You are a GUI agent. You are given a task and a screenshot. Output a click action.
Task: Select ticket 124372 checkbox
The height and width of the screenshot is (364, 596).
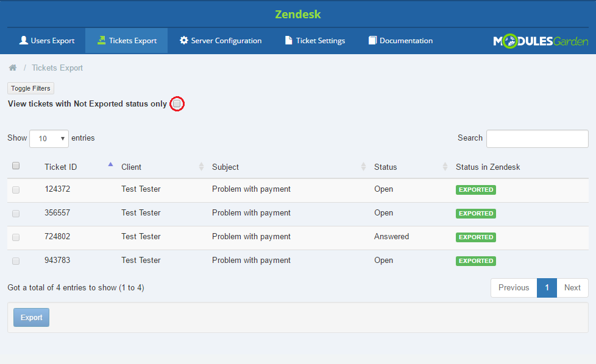tap(16, 190)
